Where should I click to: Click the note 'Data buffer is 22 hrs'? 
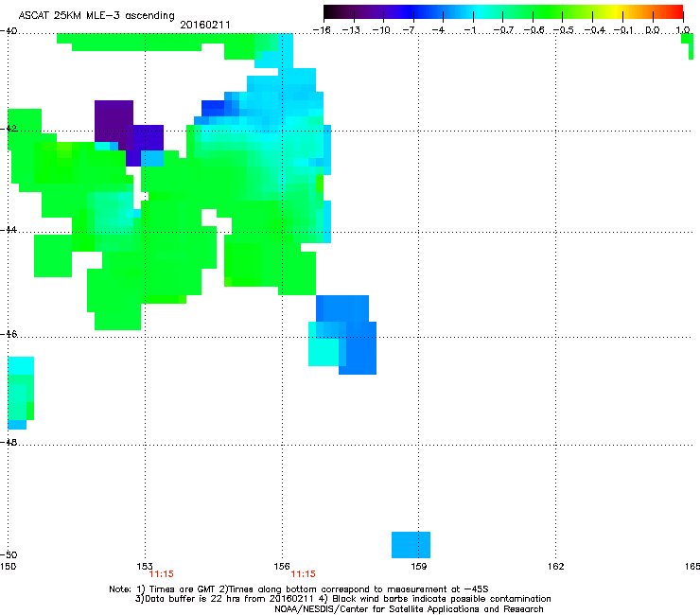[191, 599]
